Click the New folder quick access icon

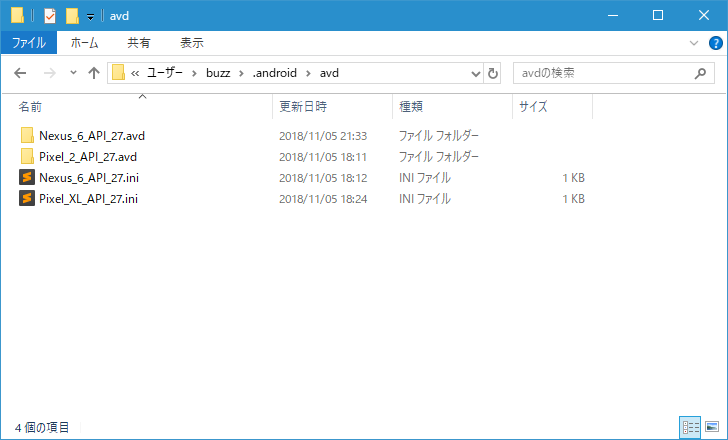[x=72, y=16]
